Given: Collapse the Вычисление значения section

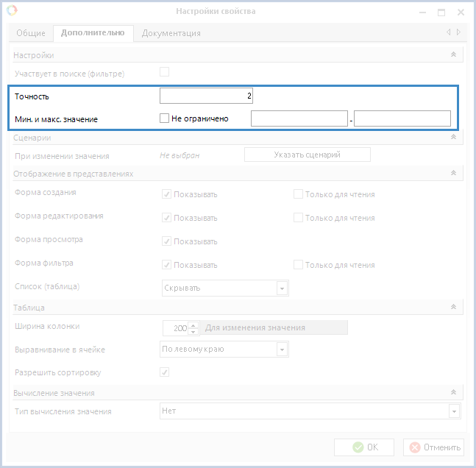Looking at the screenshot, I should (x=454, y=393).
